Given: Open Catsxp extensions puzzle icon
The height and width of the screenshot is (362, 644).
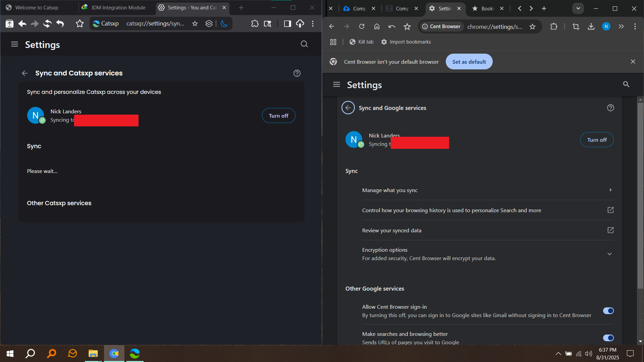Looking at the screenshot, I should point(255,23).
